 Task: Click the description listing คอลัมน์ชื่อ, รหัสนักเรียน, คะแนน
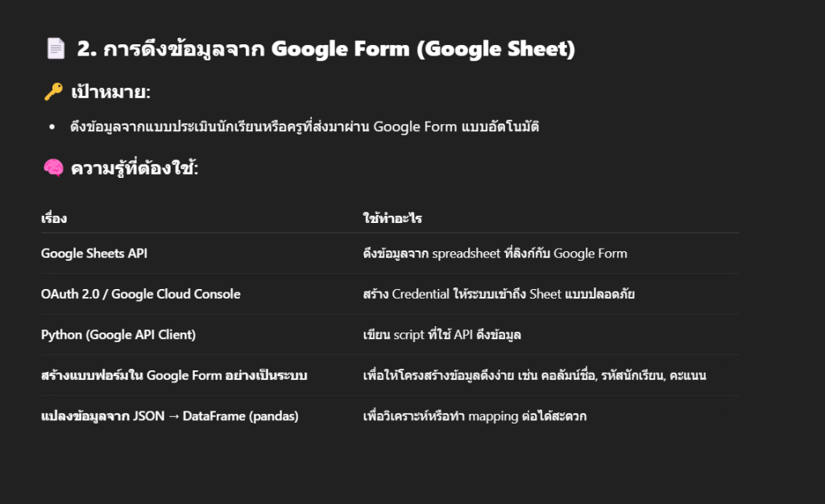(x=535, y=375)
